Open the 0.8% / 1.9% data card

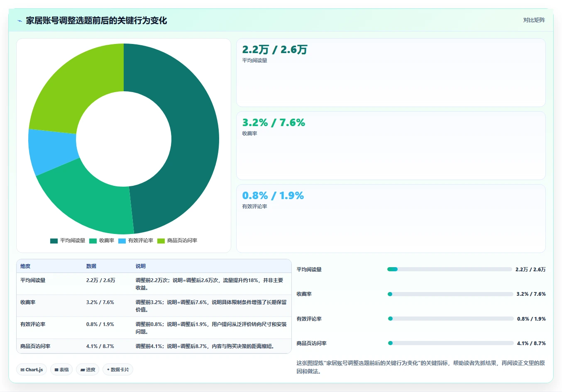click(391, 219)
